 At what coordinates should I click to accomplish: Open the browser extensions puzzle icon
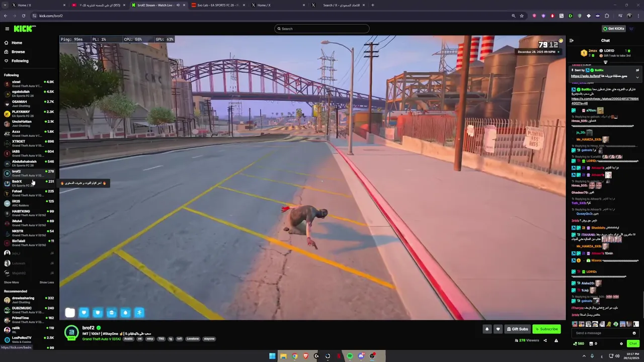(x=607, y=16)
